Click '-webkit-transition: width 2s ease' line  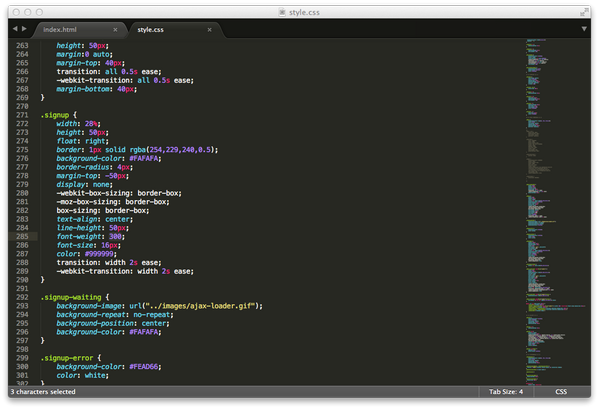point(125,271)
